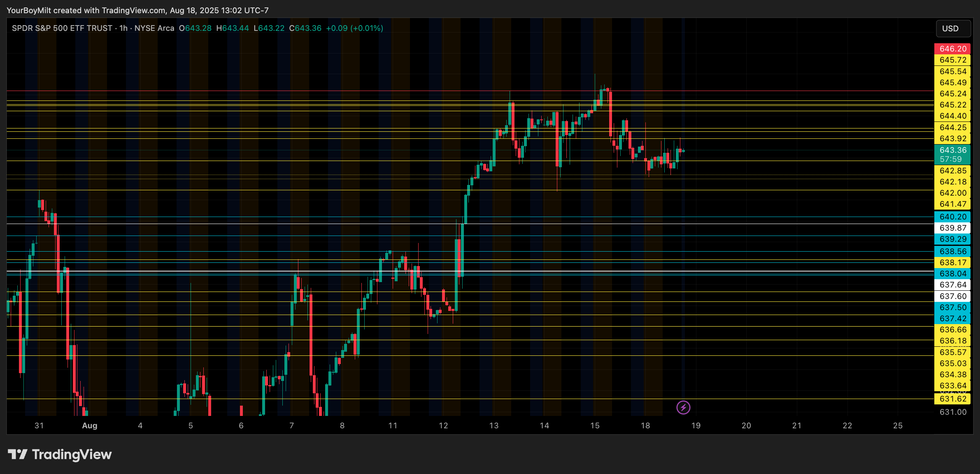
Task: Click the NYSE Arca exchange label
Action: coord(154,28)
